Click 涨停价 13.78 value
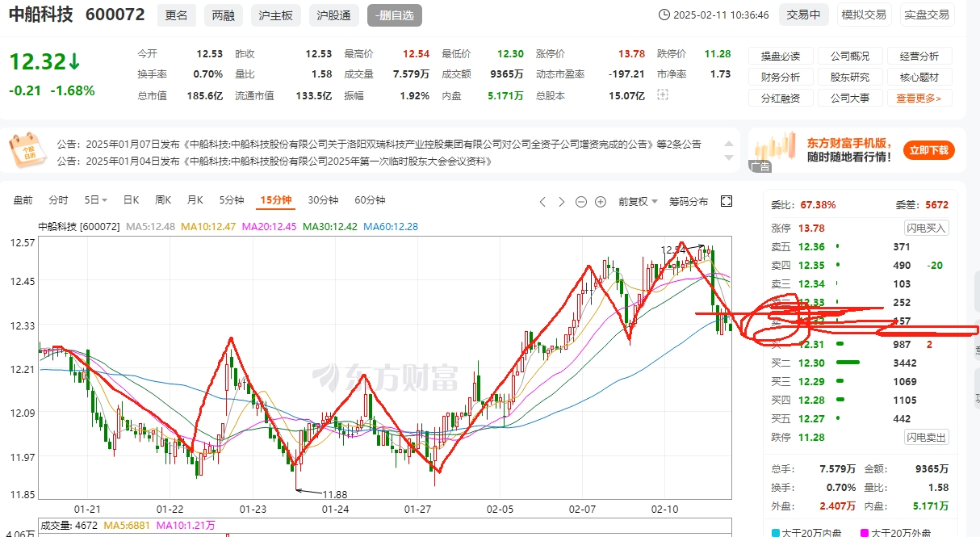Viewport: 980px width, 537px height. click(631, 54)
